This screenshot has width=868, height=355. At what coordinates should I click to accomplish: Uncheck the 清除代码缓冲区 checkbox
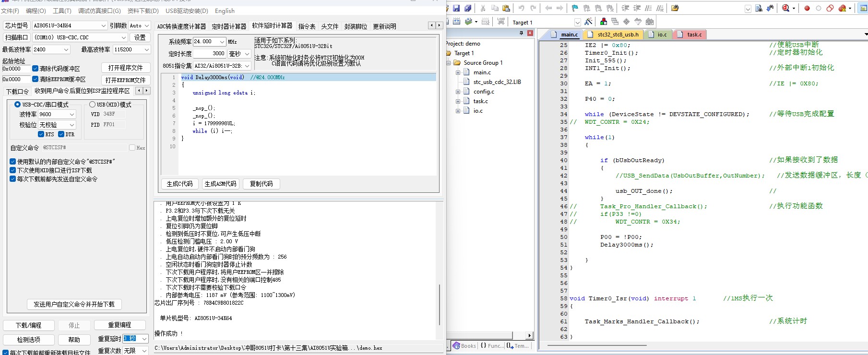click(x=35, y=69)
